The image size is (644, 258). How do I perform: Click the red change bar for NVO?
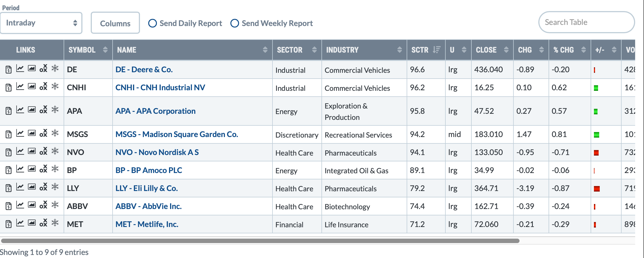(596, 153)
